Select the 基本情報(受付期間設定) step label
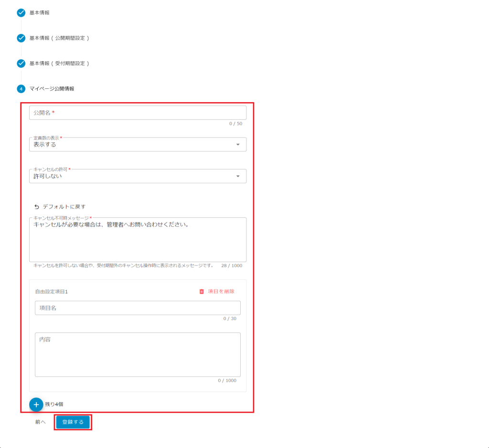Screen dimensions: 489x448 (59, 64)
